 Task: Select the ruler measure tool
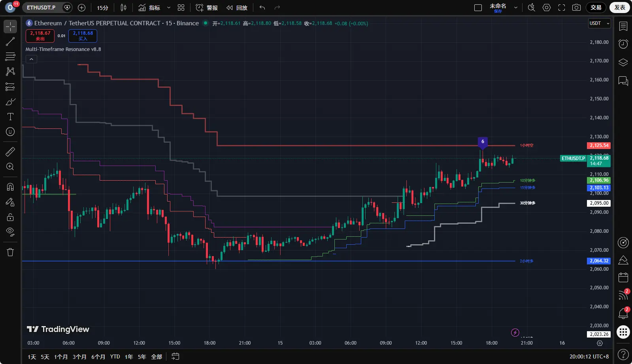pos(10,151)
